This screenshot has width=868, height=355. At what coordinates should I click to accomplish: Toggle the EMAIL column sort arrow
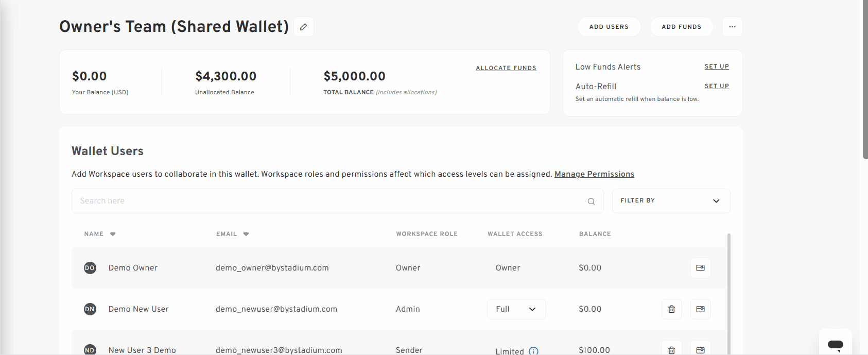[246, 234]
